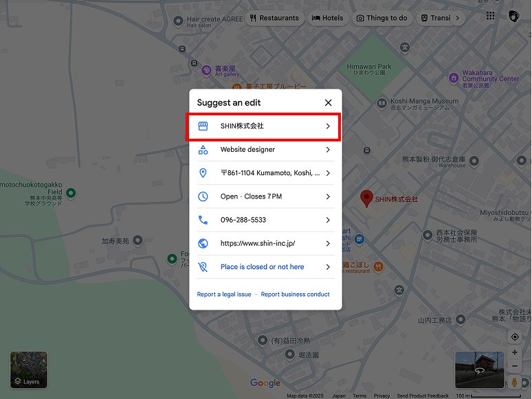532x399 pixels.
Task: Edit the Website designer category
Action: [x=265, y=150]
